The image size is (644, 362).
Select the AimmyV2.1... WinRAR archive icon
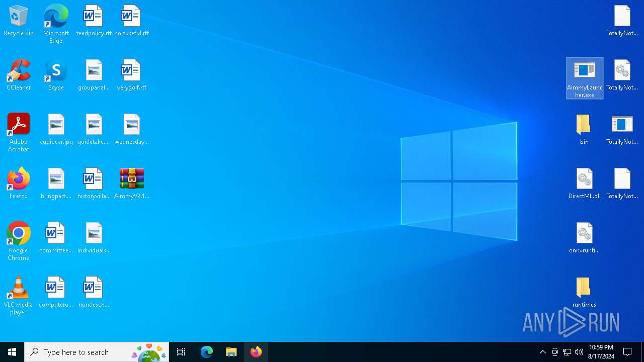131,184
